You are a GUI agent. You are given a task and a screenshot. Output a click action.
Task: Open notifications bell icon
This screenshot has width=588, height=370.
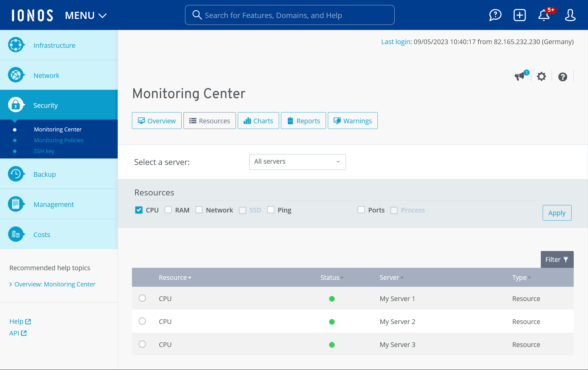point(544,15)
